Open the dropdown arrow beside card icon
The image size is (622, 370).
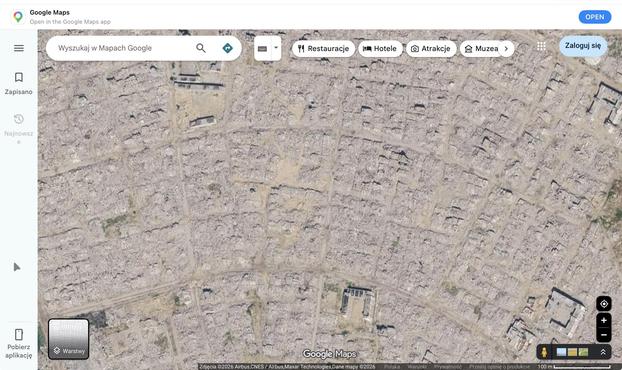[276, 48]
